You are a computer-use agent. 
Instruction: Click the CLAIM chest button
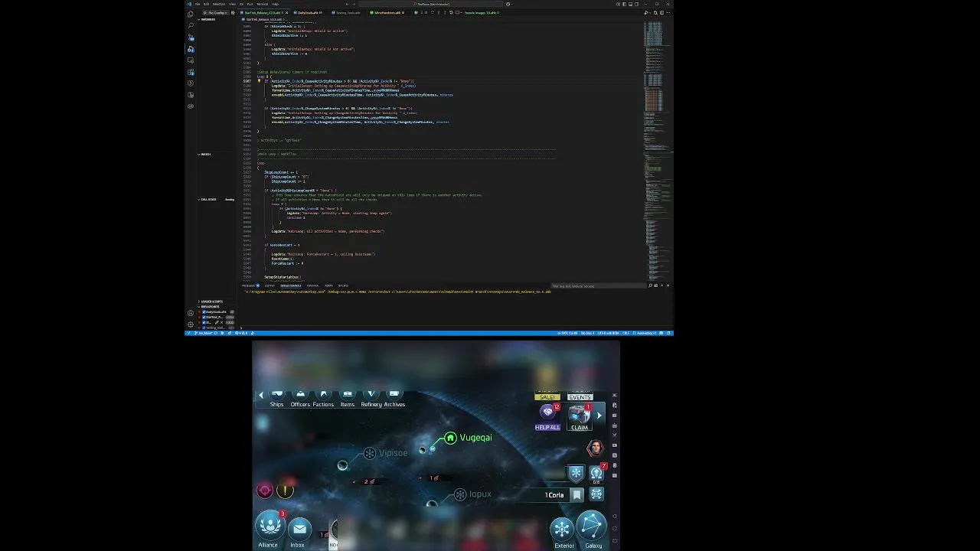pos(580,417)
